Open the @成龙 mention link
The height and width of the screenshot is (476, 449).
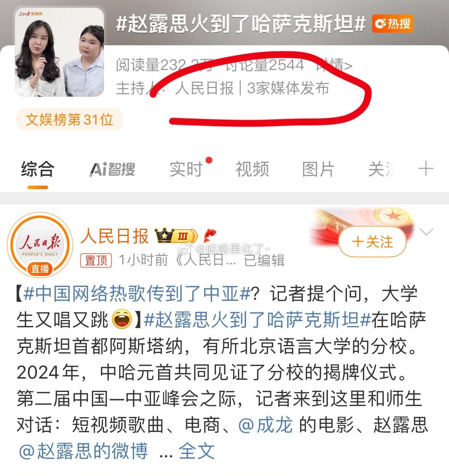click(265, 425)
